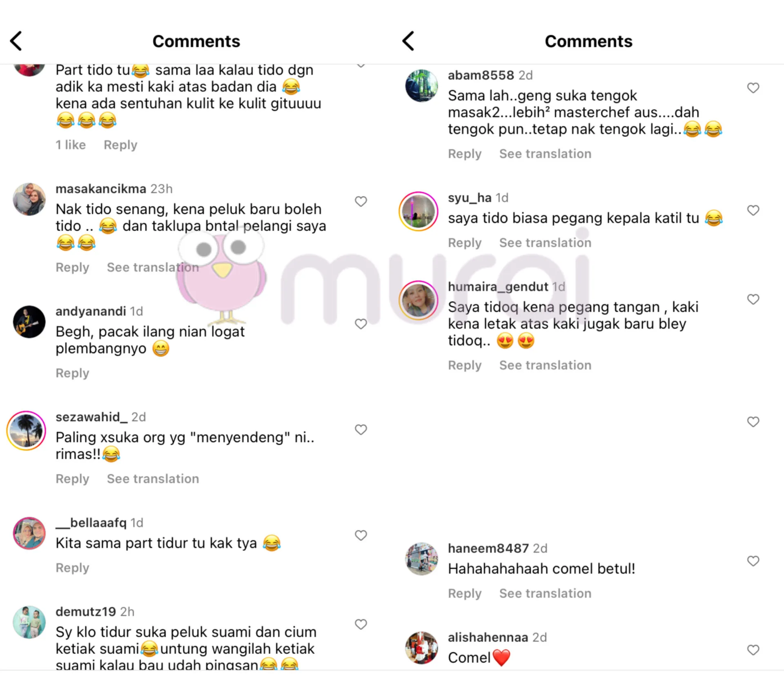Tap heart next to syu_ha's comment
This screenshot has height=677, width=784.
click(x=753, y=210)
